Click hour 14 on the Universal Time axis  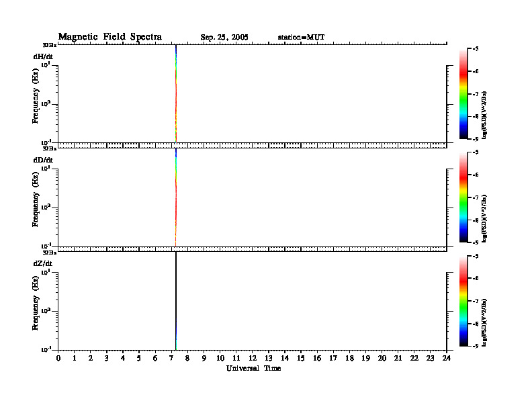285,358
